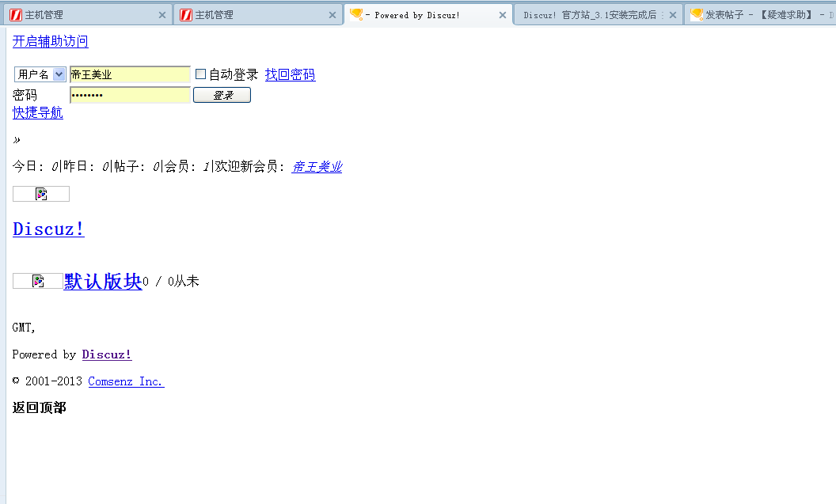This screenshot has width=836, height=504.
Task: Open the Powered by Discuz! footer link
Action: click(x=107, y=354)
